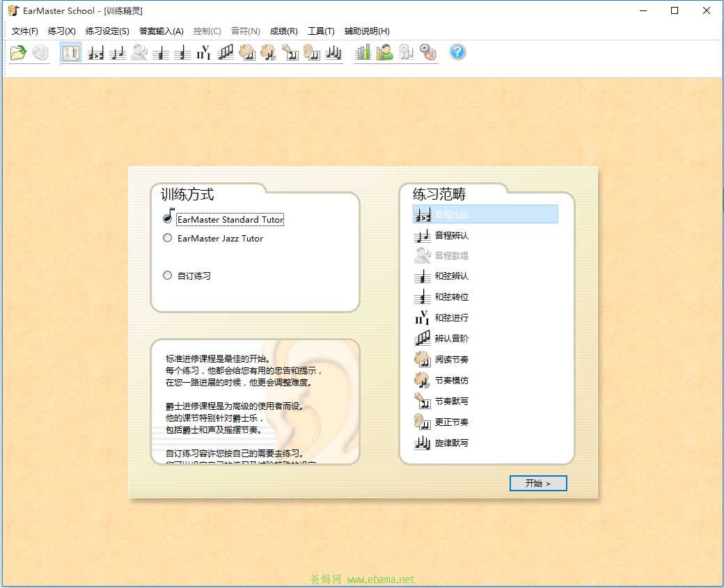Image resolution: width=724 pixels, height=588 pixels.
Task: Open the 练习设定(S) menu
Action: tap(108, 31)
